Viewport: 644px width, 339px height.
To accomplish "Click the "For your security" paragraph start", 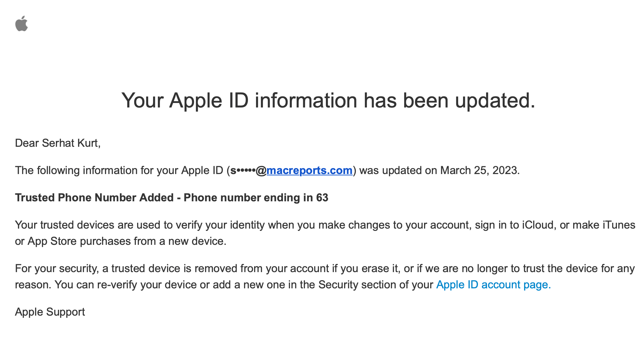I will click(57, 269).
